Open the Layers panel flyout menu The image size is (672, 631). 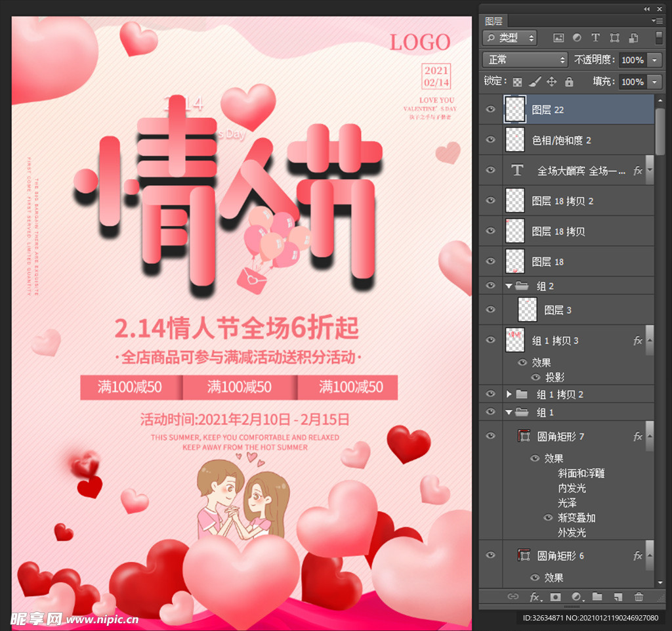(x=656, y=20)
